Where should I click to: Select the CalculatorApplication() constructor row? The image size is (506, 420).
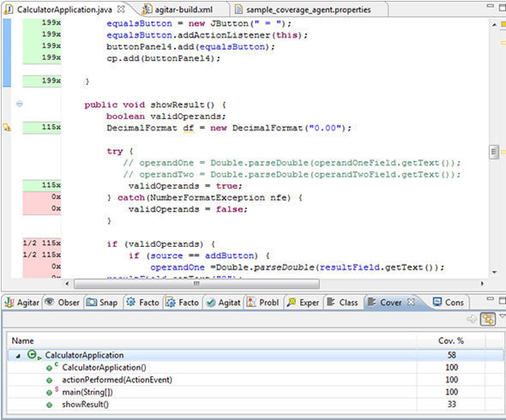point(255,368)
